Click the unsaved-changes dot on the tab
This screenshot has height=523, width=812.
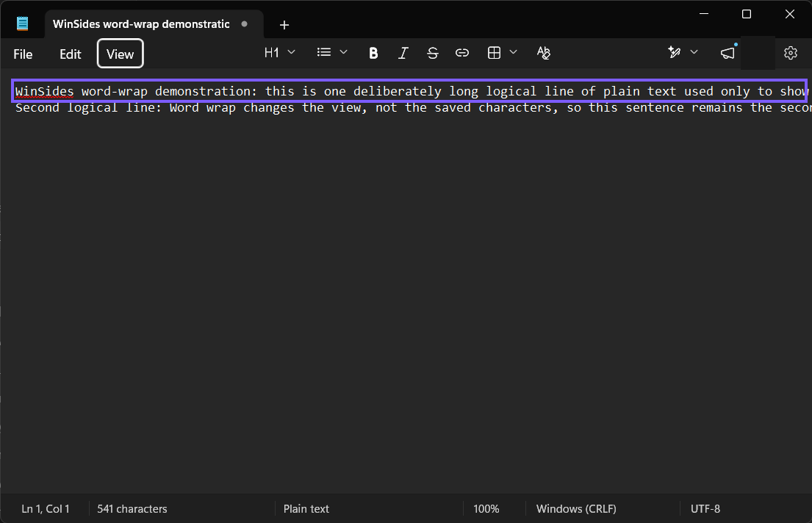click(x=245, y=24)
